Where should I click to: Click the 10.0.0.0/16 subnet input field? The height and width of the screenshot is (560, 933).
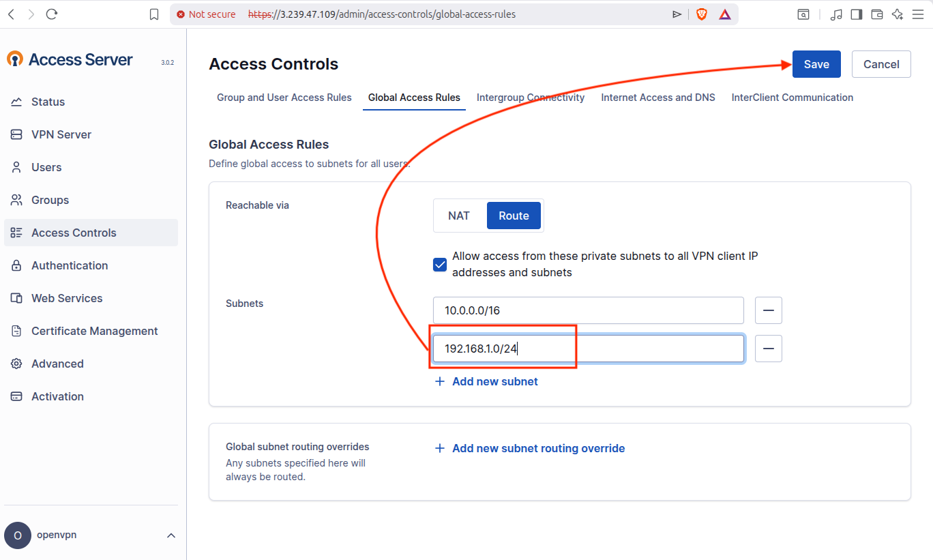click(588, 310)
